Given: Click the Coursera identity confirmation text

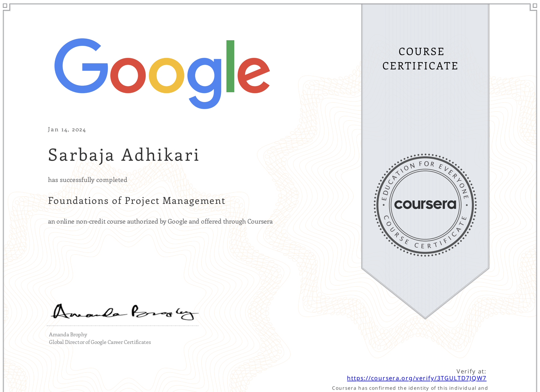Looking at the screenshot, I should tap(409, 388).
